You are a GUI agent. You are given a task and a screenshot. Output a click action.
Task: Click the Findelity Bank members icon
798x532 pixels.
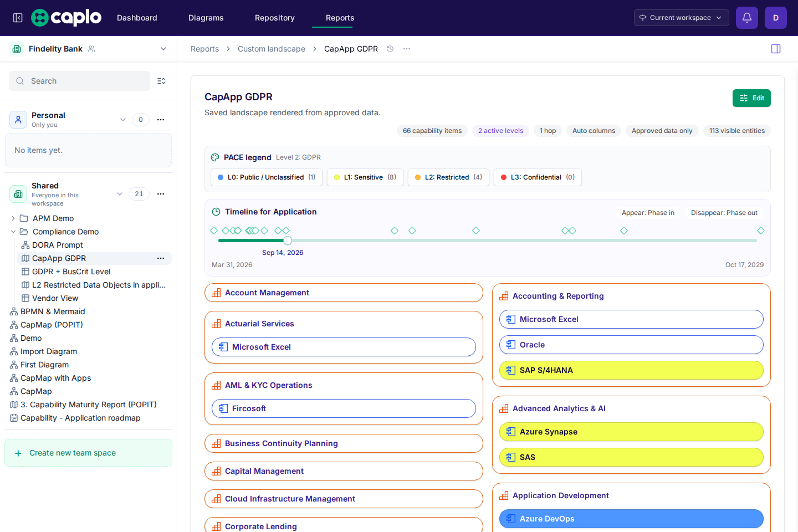[91, 49]
